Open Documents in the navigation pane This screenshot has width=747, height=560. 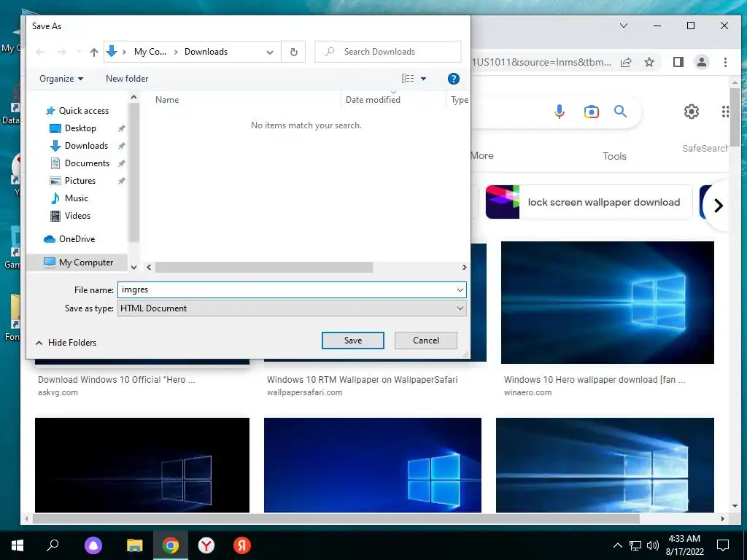pos(80,163)
